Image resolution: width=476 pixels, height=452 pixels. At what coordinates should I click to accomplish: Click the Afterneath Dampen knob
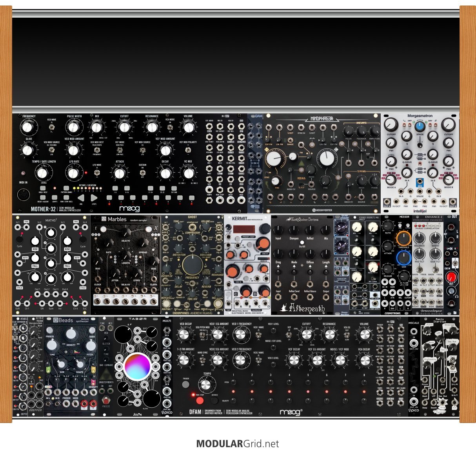pos(294,230)
